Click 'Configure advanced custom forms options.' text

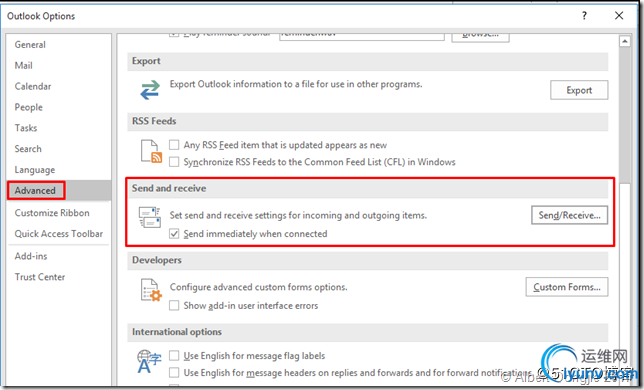click(x=258, y=287)
